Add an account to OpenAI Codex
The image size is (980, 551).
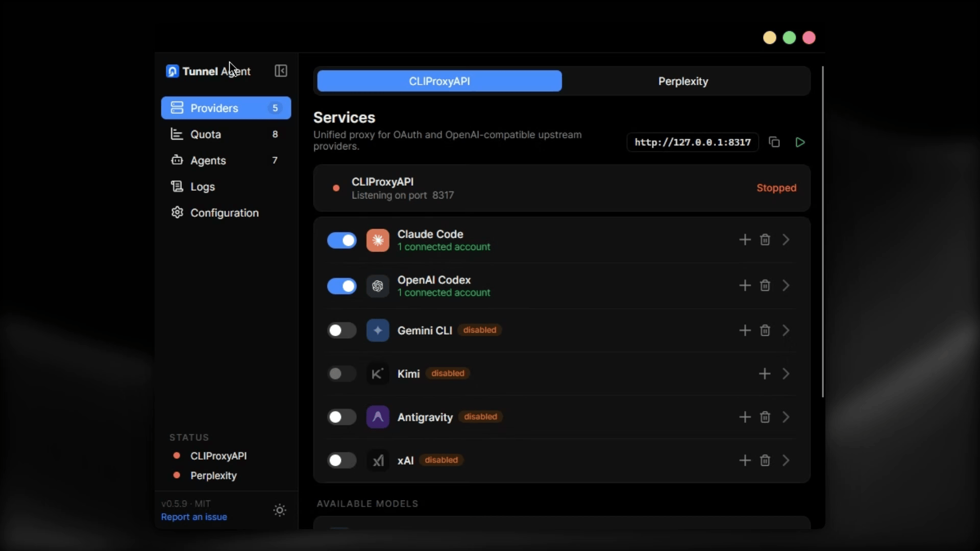(x=745, y=286)
